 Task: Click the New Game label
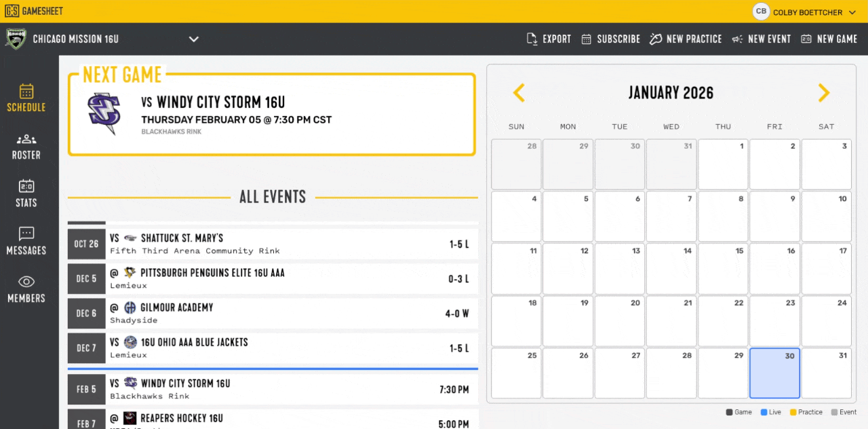(x=837, y=39)
